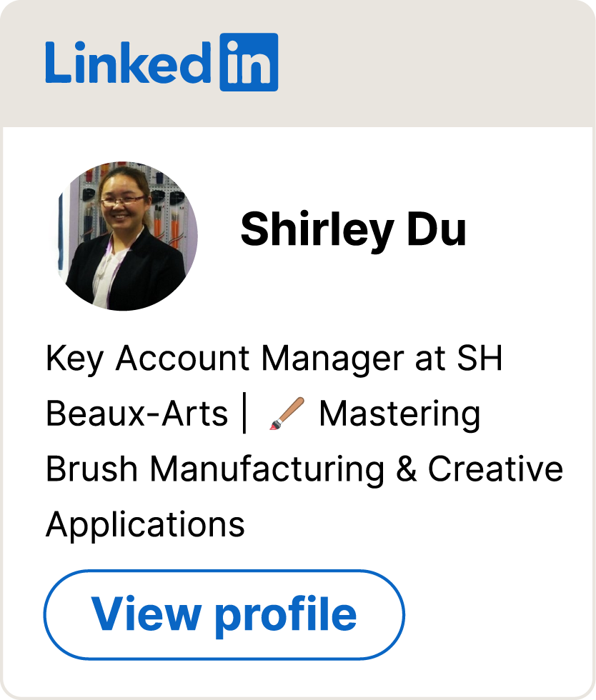Image resolution: width=596 pixels, height=700 pixels.
Task: Click the paintbrush emoji in the headline
Action: pyautogui.click(x=286, y=414)
